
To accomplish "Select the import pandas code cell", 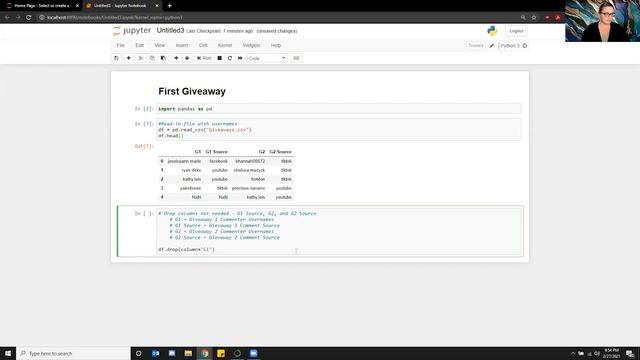I will click(x=339, y=109).
